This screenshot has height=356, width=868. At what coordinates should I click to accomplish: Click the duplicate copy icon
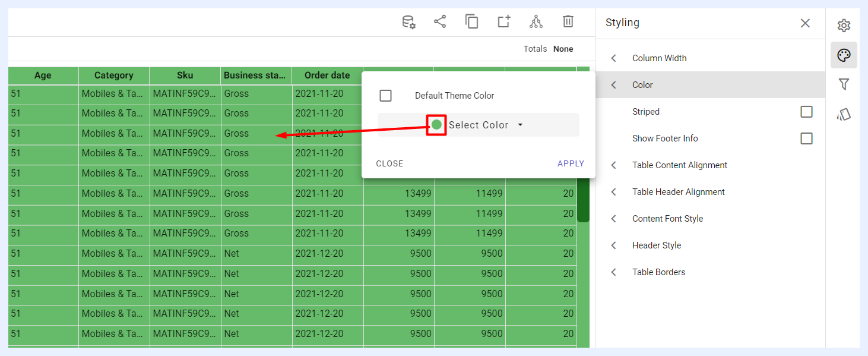click(x=472, y=22)
